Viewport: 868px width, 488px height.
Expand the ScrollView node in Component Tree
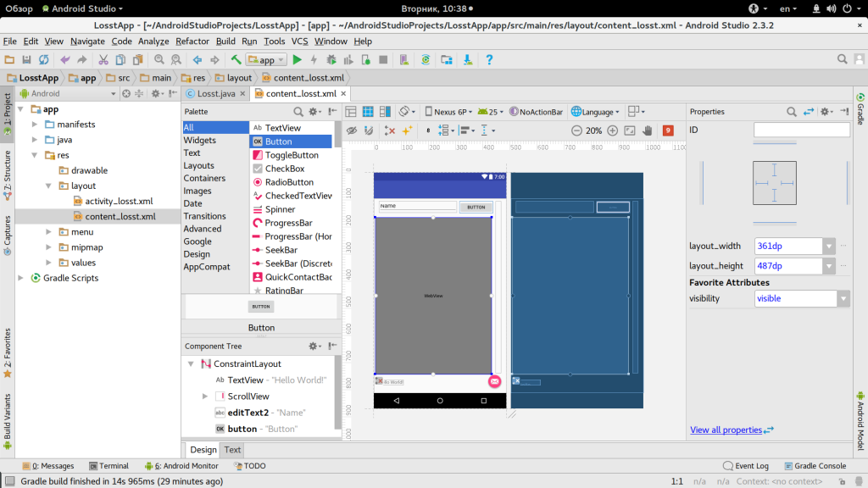205,396
